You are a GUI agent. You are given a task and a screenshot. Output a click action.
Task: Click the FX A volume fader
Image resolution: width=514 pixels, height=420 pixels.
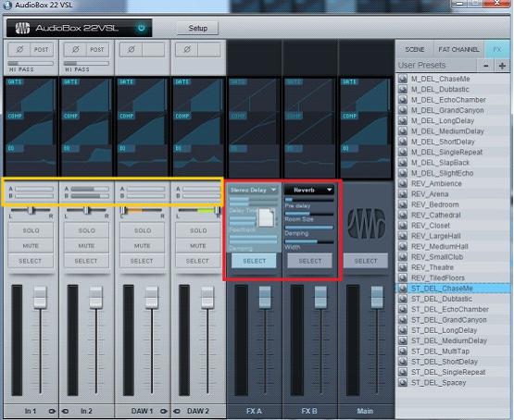point(265,297)
